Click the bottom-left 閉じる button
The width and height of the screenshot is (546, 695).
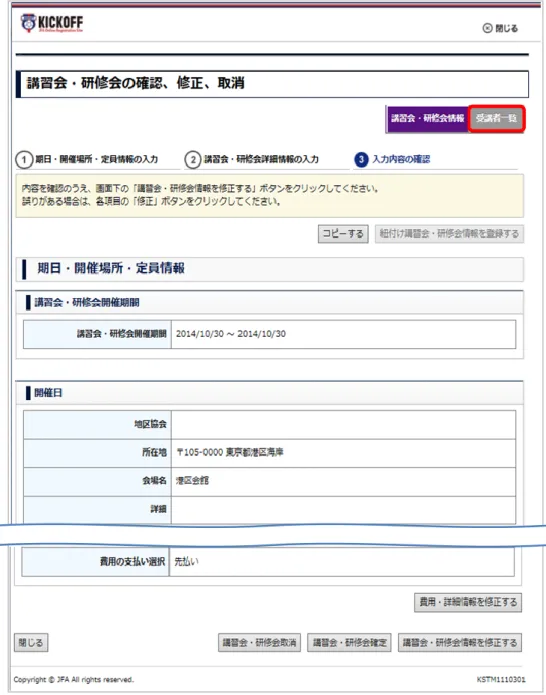click(x=31, y=643)
